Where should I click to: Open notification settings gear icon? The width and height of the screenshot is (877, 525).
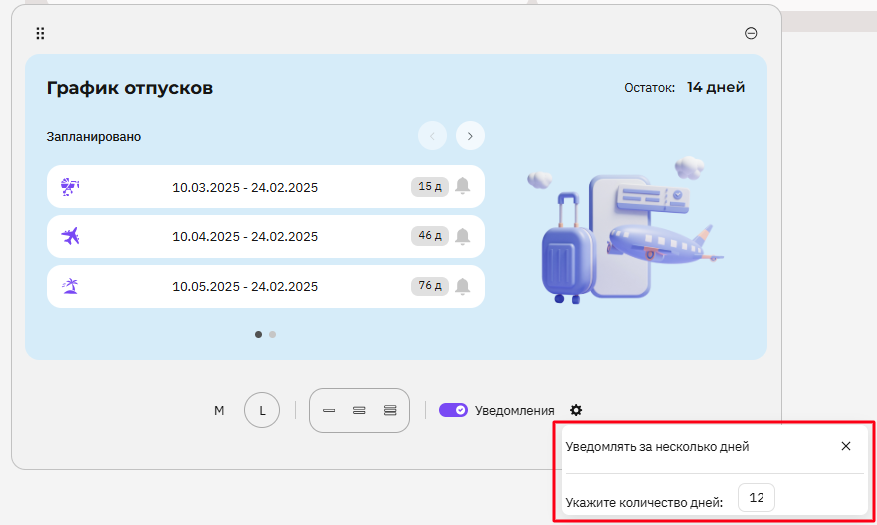[x=576, y=410]
